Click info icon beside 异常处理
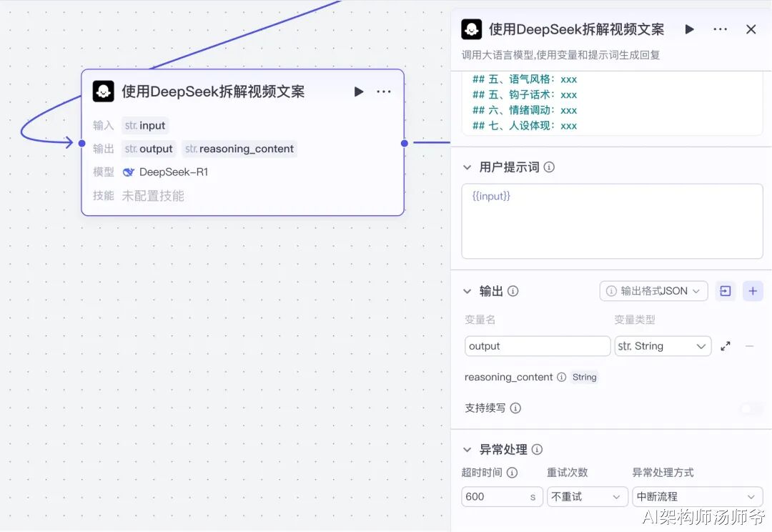 [x=537, y=449]
